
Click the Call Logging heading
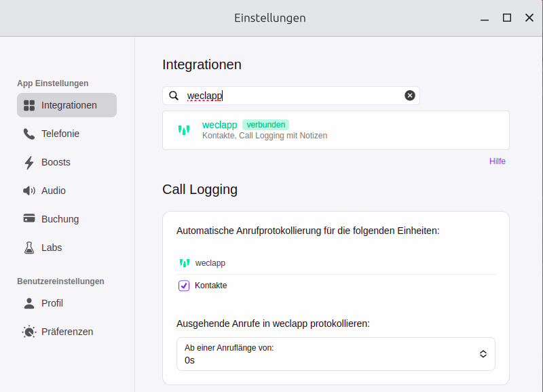(x=200, y=190)
